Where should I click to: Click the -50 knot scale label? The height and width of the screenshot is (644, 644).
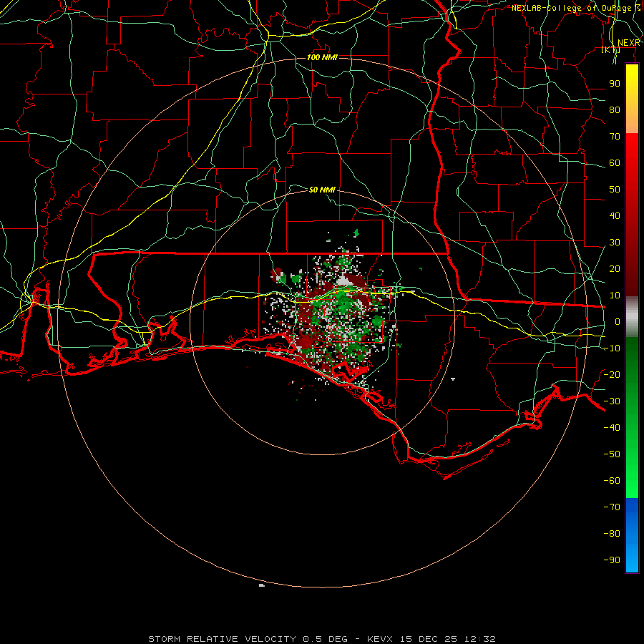click(x=612, y=454)
